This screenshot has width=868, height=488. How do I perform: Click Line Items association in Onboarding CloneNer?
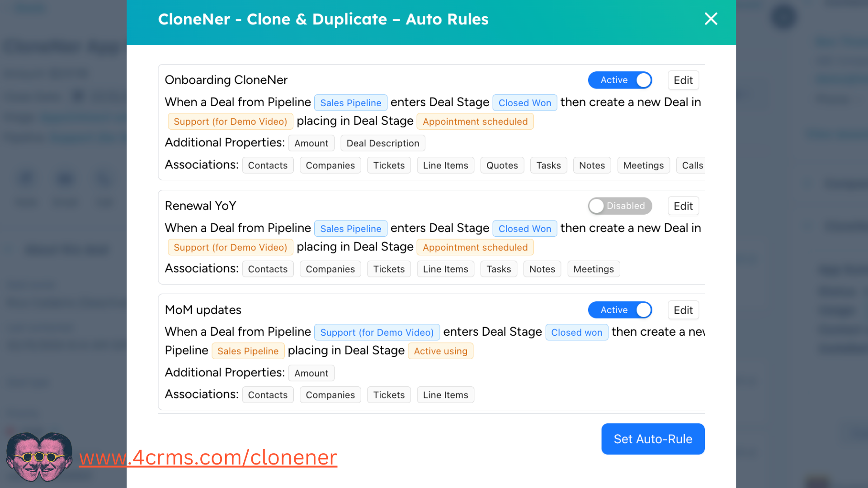pyautogui.click(x=445, y=165)
